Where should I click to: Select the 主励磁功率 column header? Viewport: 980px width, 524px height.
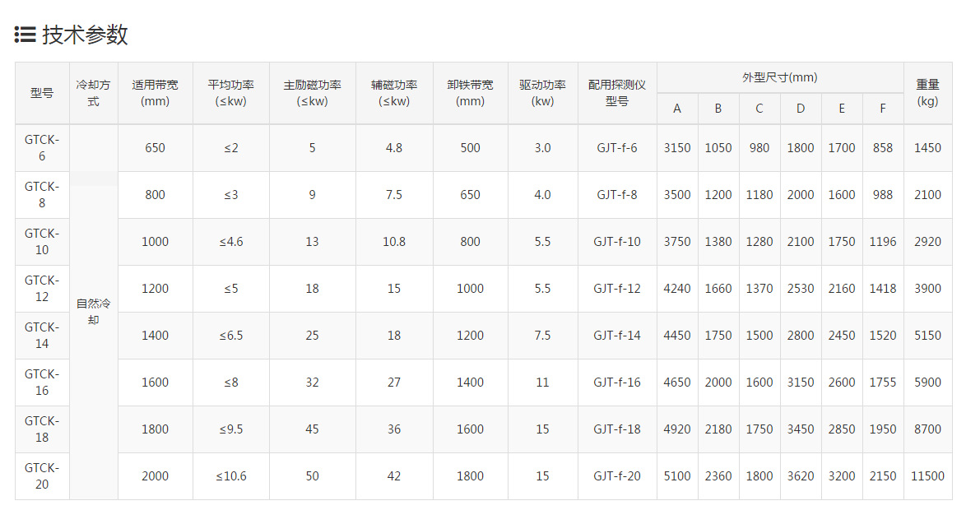click(312, 93)
